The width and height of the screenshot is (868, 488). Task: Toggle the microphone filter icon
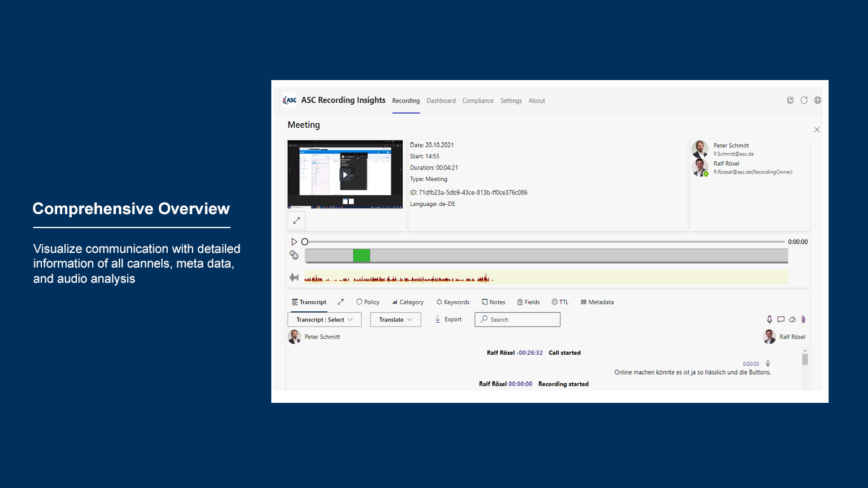[x=770, y=320]
